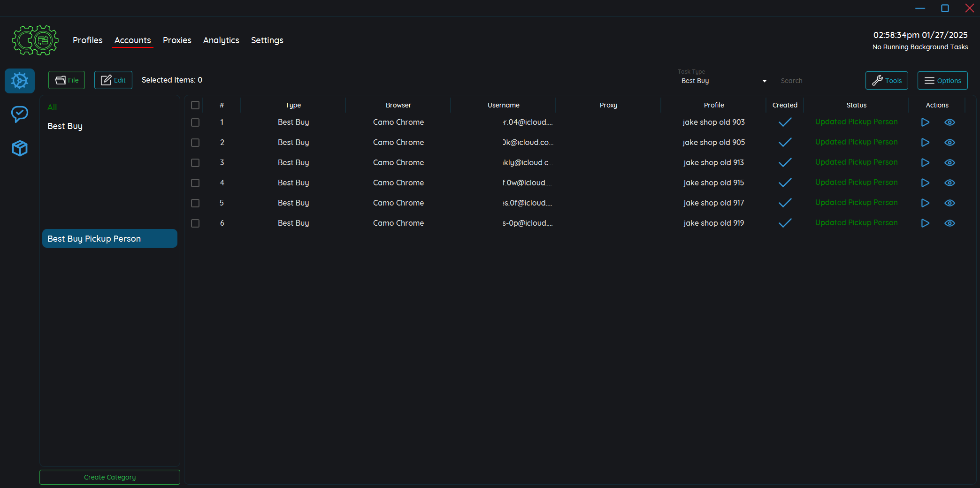This screenshot has height=488, width=980.
Task: Check the checkbox for row 4
Action: point(195,183)
